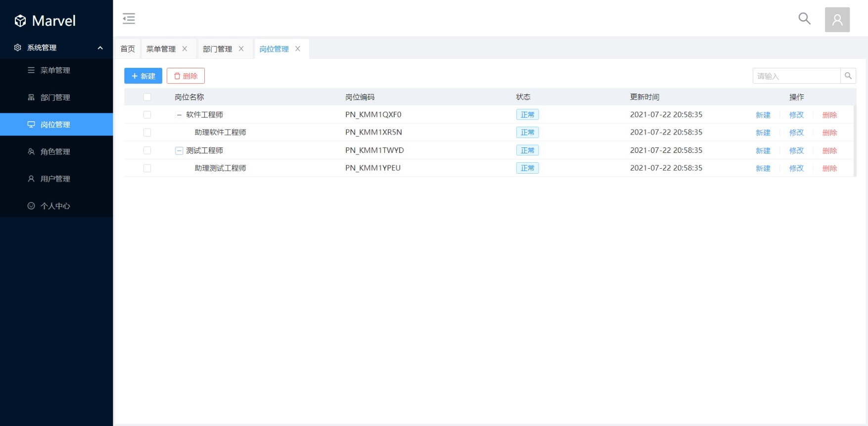Tick the select-all checkbox in table header
The image size is (868, 426).
pos(147,97)
